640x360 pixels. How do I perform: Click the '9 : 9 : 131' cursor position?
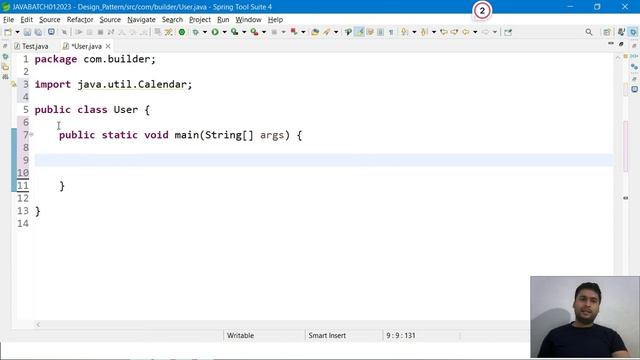tap(401, 336)
